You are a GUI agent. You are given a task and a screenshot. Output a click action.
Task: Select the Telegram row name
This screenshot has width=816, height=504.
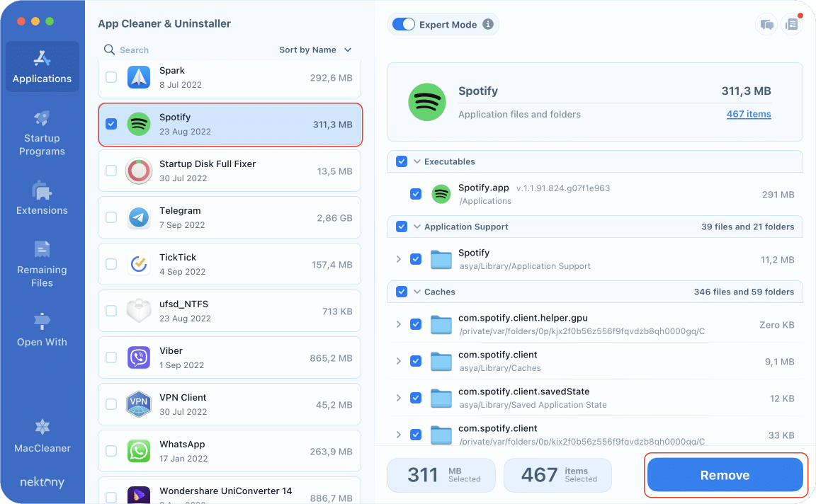tap(180, 211)
